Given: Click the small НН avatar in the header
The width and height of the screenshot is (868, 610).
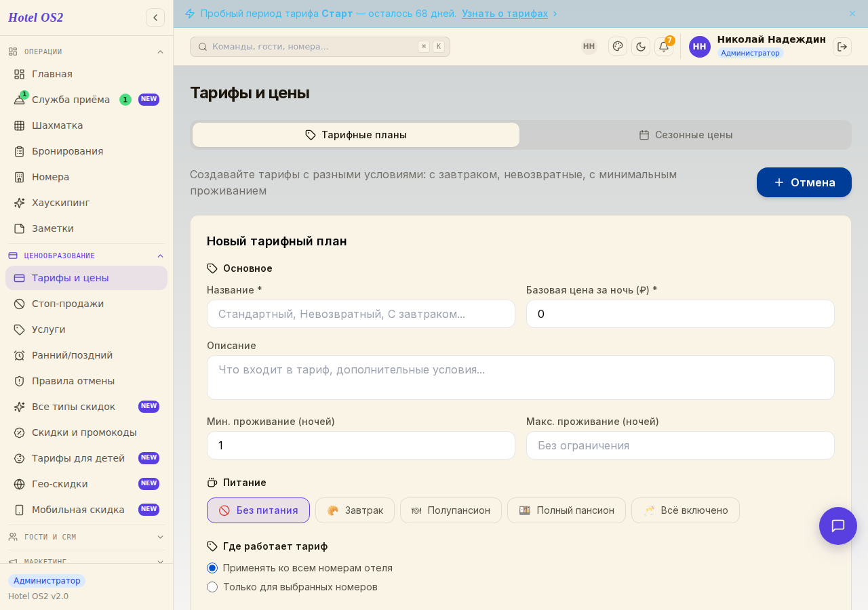Looking at the screenshot, I should (589, 46).
